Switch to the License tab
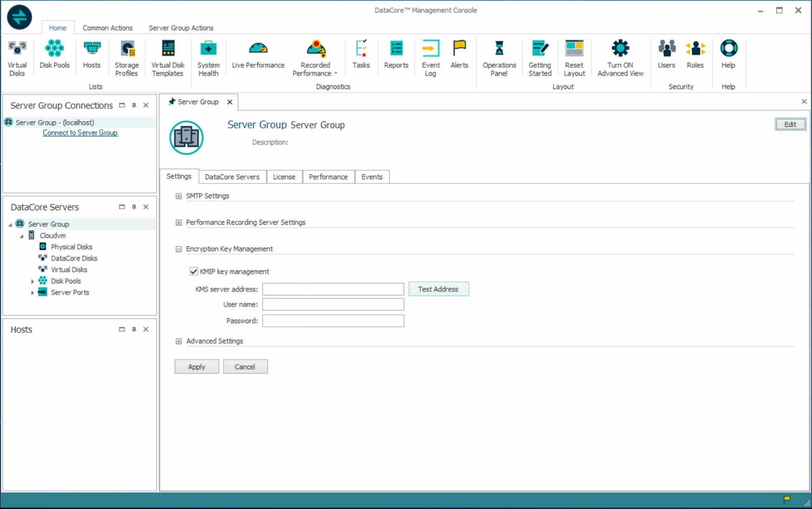This screenshot has width=812, height=509. [x=284, y=177]
